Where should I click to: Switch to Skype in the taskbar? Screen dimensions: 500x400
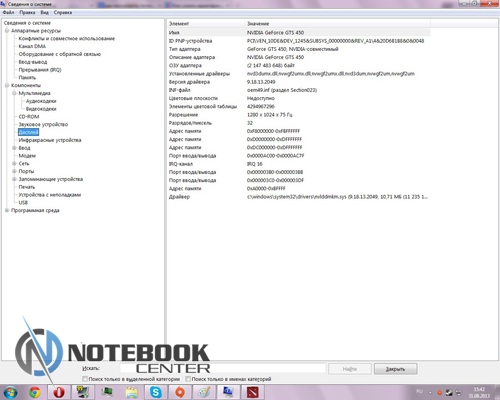coord(156,392)
